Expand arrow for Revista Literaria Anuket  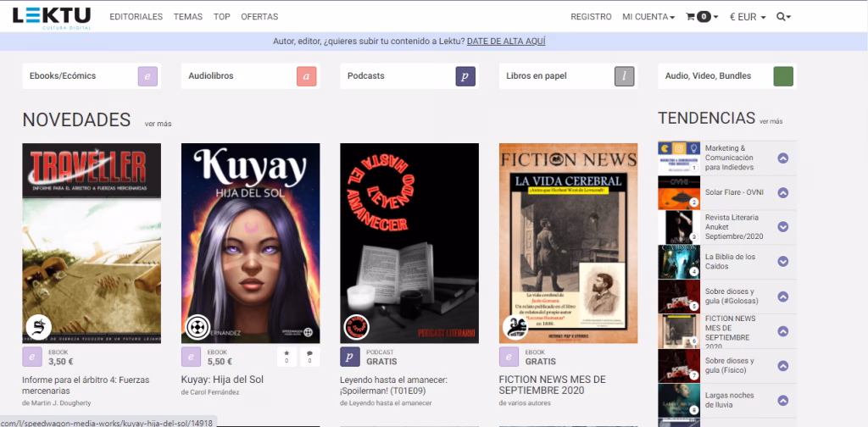(x=782, y=227)
